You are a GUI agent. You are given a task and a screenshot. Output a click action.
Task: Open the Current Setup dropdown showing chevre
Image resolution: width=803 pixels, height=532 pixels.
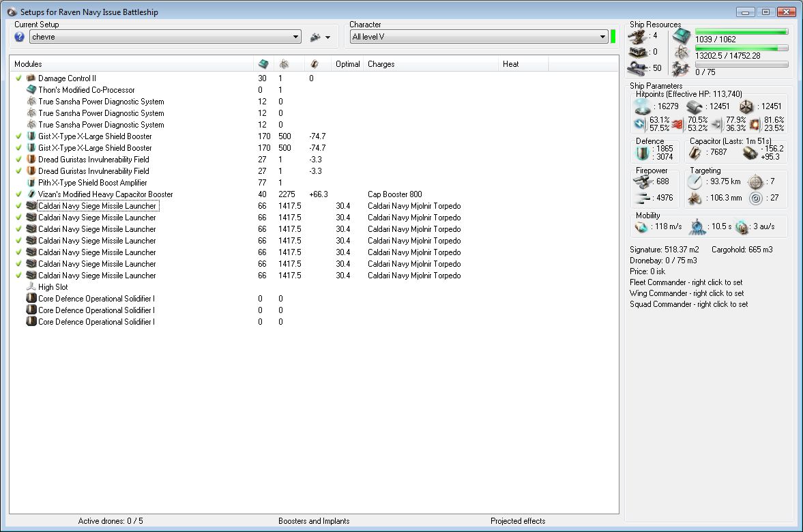(165, 37)
